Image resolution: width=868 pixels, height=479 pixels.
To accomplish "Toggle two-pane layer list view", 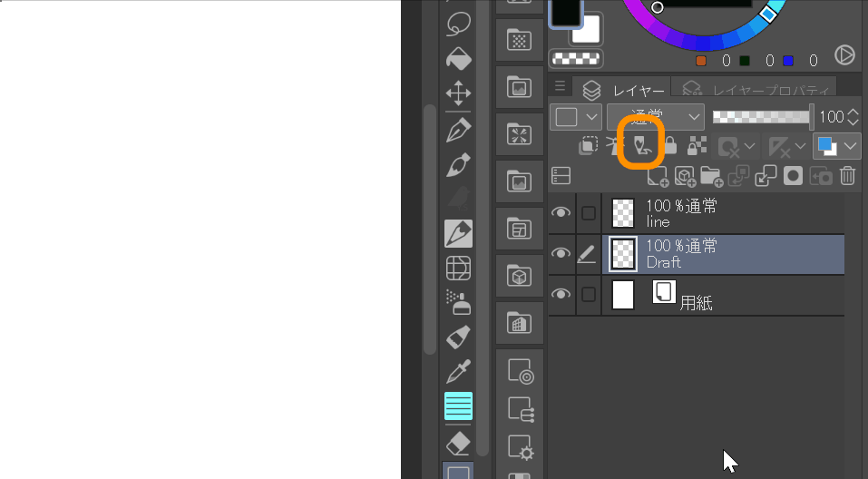I will coord(561,176).
